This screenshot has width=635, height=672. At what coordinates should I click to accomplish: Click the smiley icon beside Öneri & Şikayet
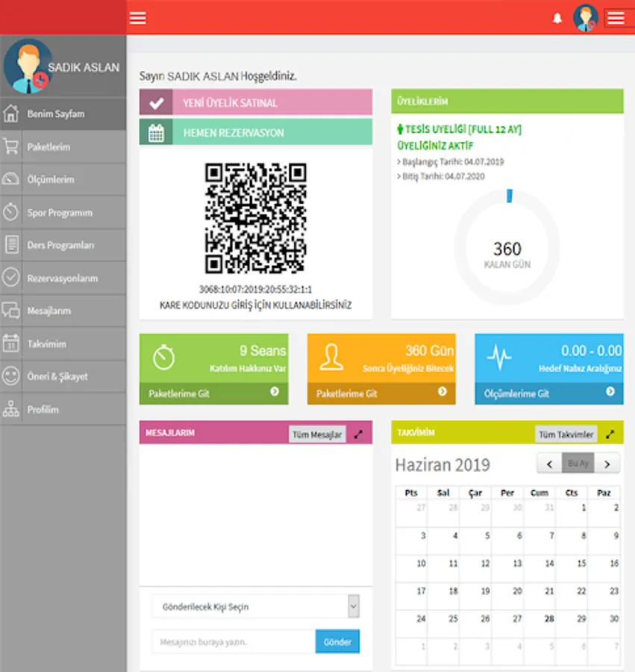click(x=10, y=376)
